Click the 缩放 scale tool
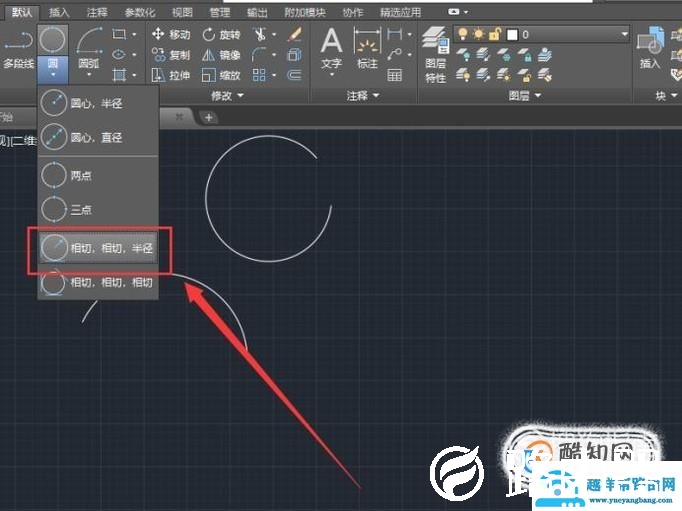 click(x=220, y=75)
